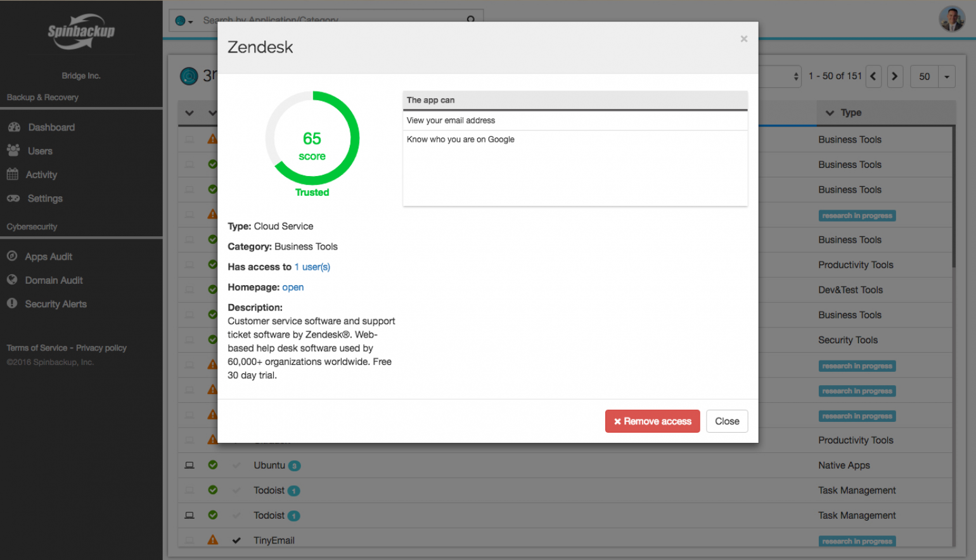The image size is (976, 560).
Task: Click the Ubuntu count badge
Action: point(294,466)
